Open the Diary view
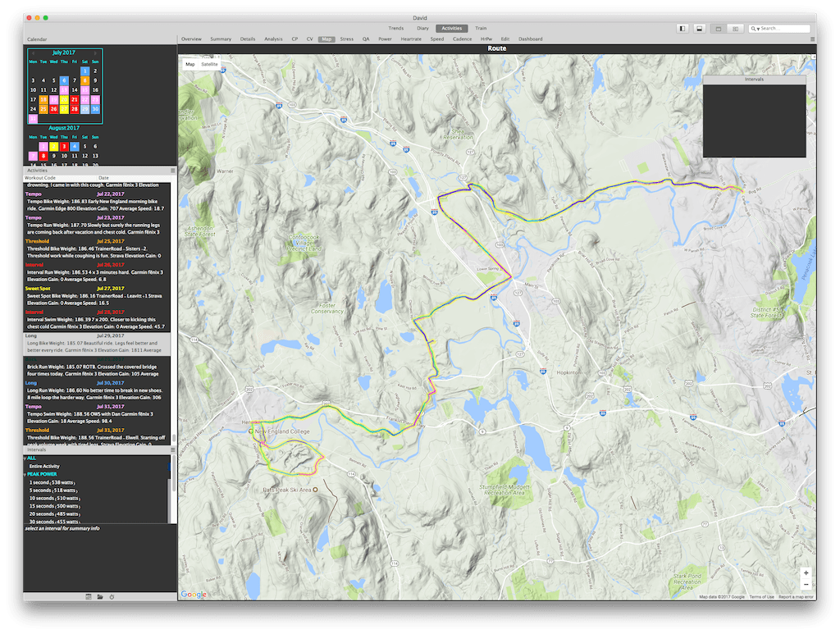The width and height of the screenshot is (840, 634). 422,29
